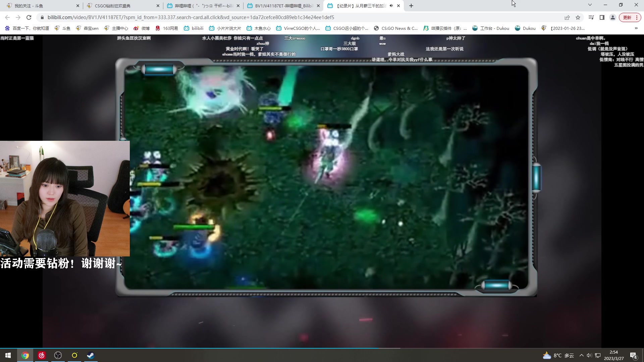Share this page using the share icon

click(x=567, y=17)
